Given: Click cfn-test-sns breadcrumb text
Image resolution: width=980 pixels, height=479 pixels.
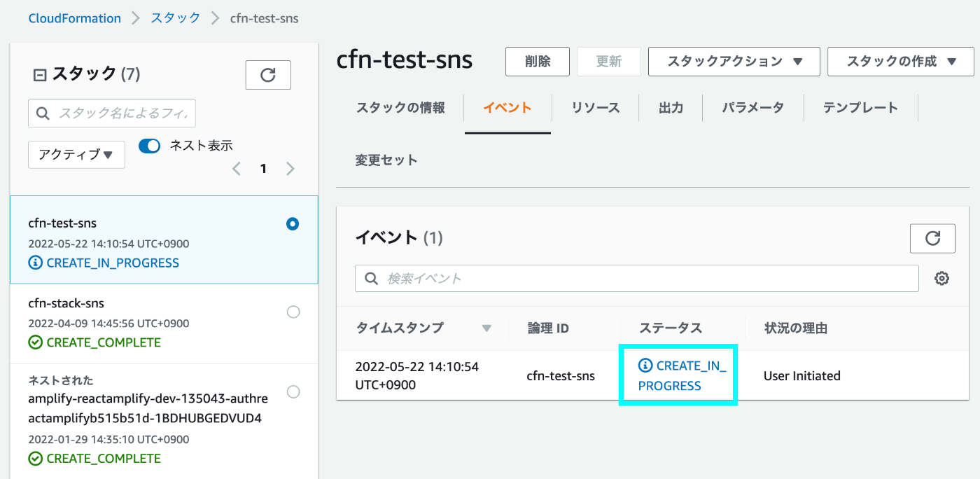Looking at the screenshot, I should pyautogui.click(x=265, y=18).
